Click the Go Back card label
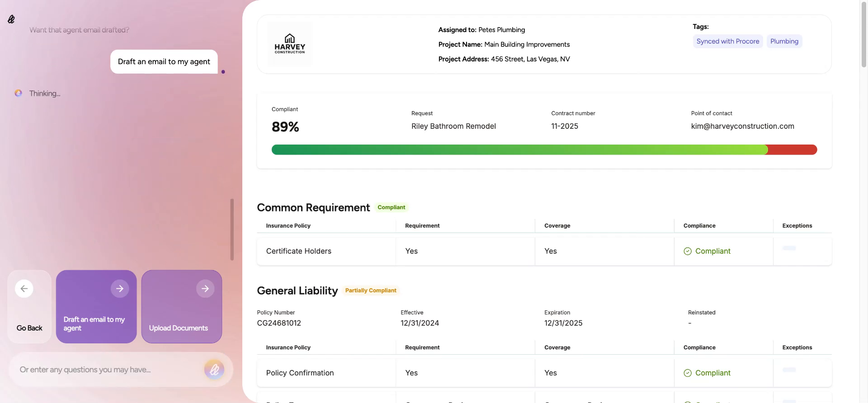The image size is (868, 403). coord(29,328)
